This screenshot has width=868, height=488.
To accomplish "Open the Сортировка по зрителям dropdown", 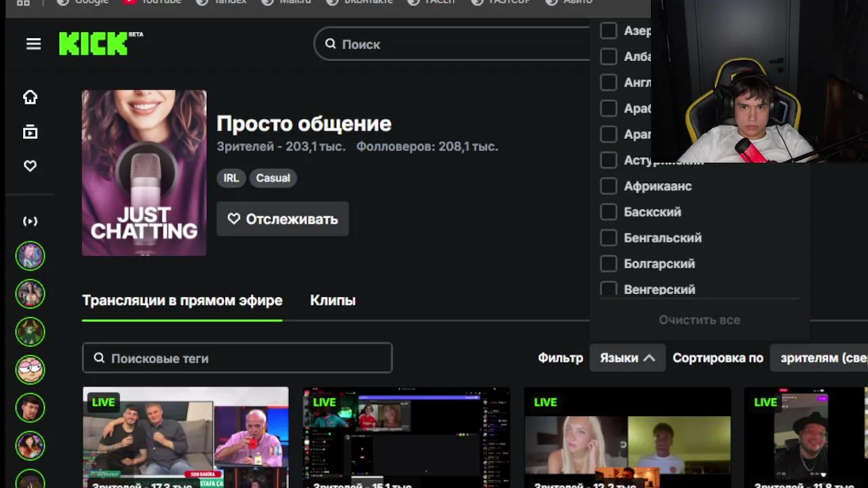I will point(819,358).
